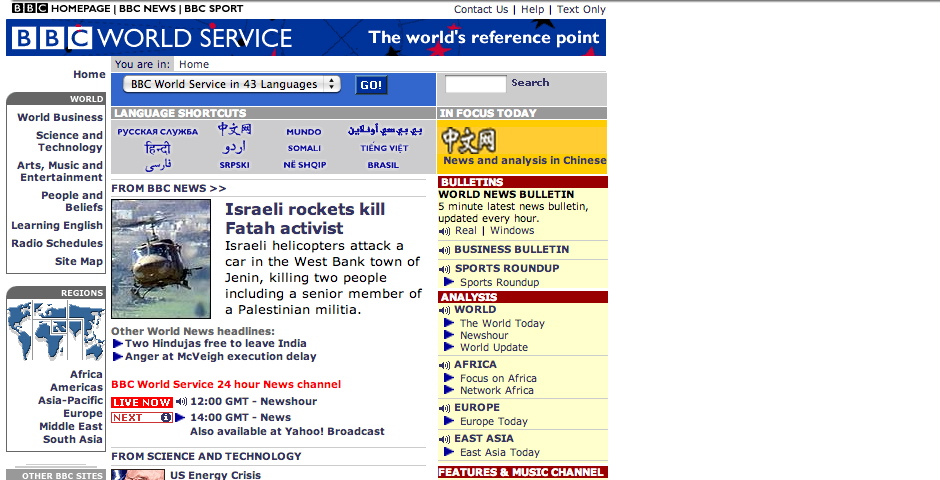Open Russian service language shortcut
The height and width of the screenshot is (480, 940).
(158, 132)
